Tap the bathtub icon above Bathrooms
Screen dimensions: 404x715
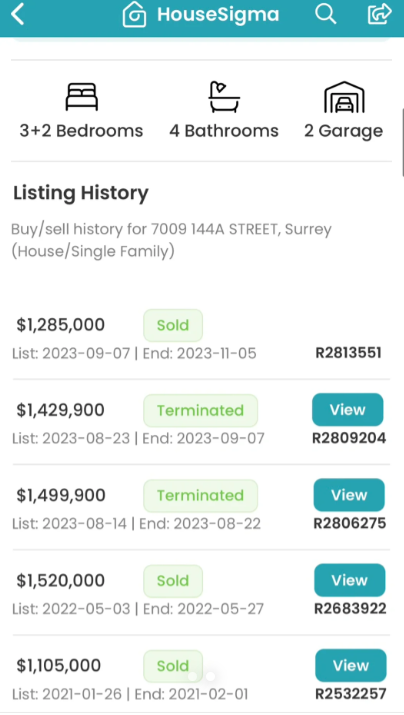(224, 97)
